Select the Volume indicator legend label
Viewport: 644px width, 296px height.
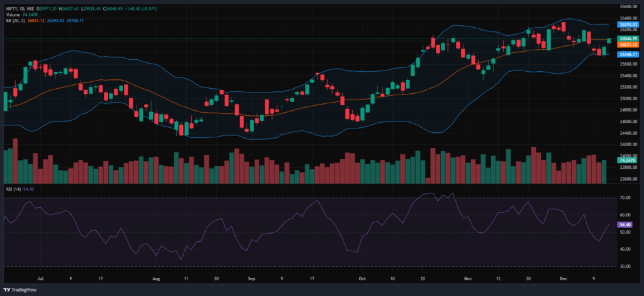[x=13, y=15]
